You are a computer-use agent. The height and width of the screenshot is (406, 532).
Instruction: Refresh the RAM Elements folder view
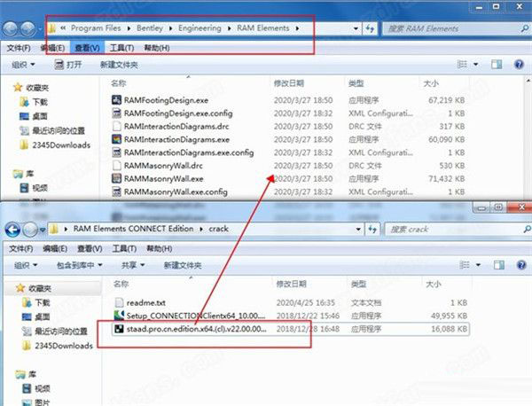(370, 29)
